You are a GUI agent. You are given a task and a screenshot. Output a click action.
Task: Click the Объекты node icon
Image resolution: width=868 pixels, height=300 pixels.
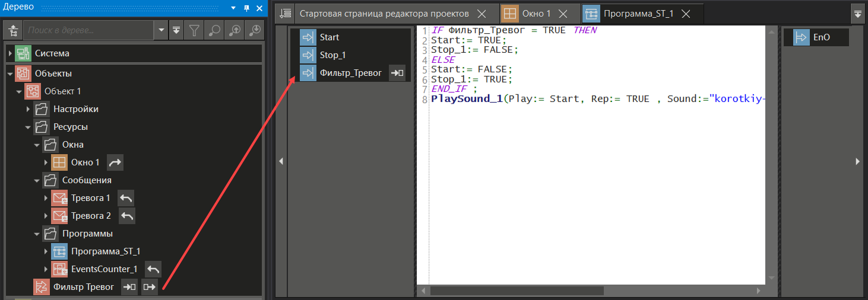pos(23,74)
